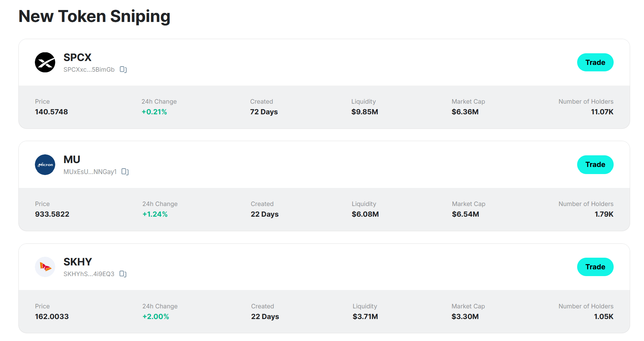644x341 pixels.
Task: Click SPCX's 11.07K holders count
Action: click(602, 112)
